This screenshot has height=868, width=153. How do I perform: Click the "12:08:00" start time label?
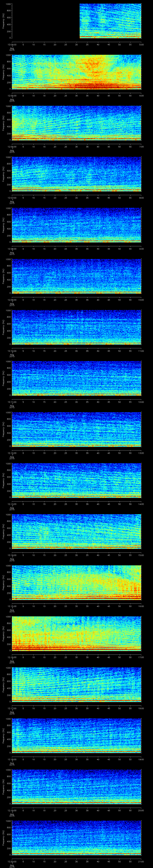pos(12,249)
